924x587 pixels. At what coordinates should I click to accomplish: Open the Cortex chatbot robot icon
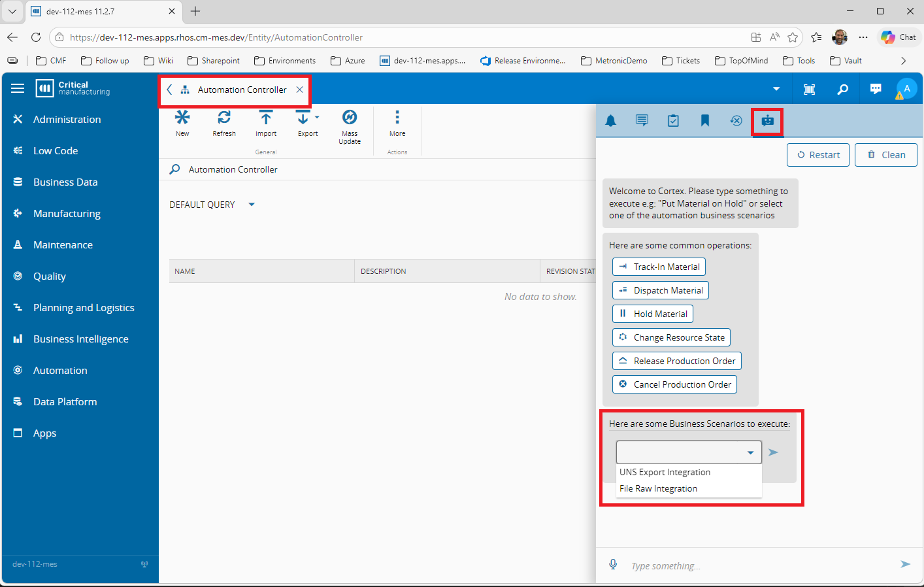(x=767, y=121)
